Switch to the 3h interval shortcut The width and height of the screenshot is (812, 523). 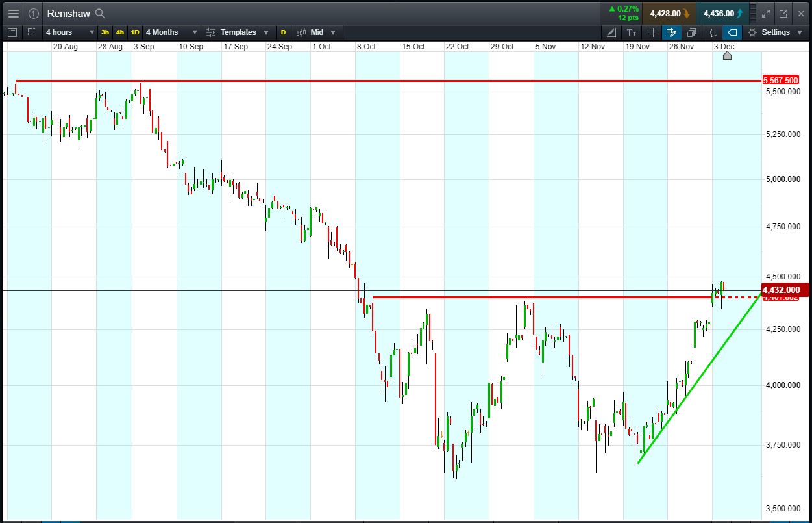pos(105,32)
